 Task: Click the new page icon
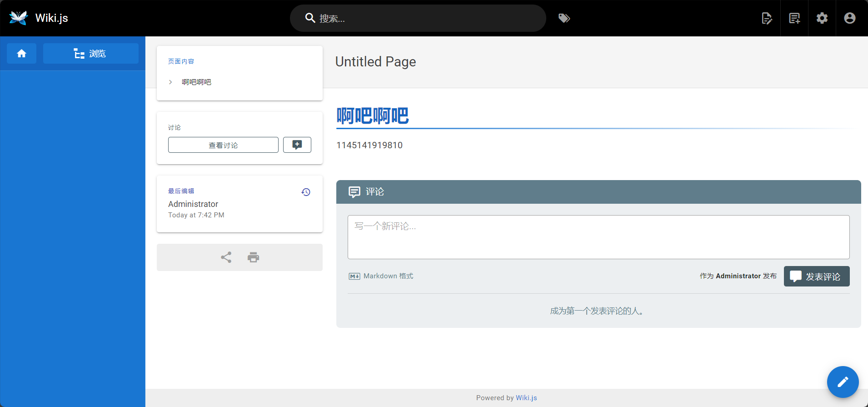tap(794, 18)
